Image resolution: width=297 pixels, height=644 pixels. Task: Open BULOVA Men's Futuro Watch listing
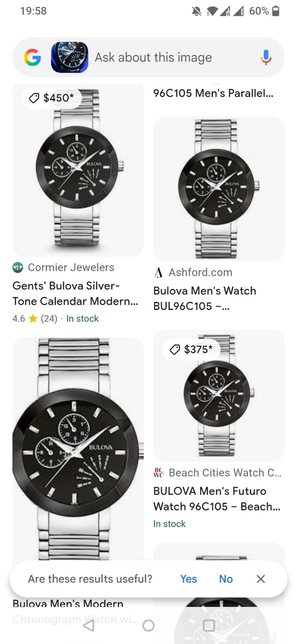click(217, 499)
